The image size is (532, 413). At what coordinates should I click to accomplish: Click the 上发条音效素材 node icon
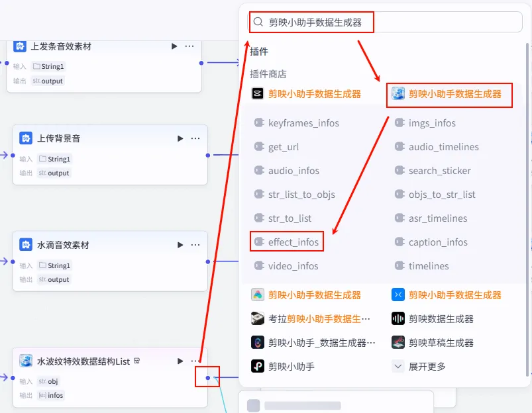pyautogui.click(x=20, y=46)
